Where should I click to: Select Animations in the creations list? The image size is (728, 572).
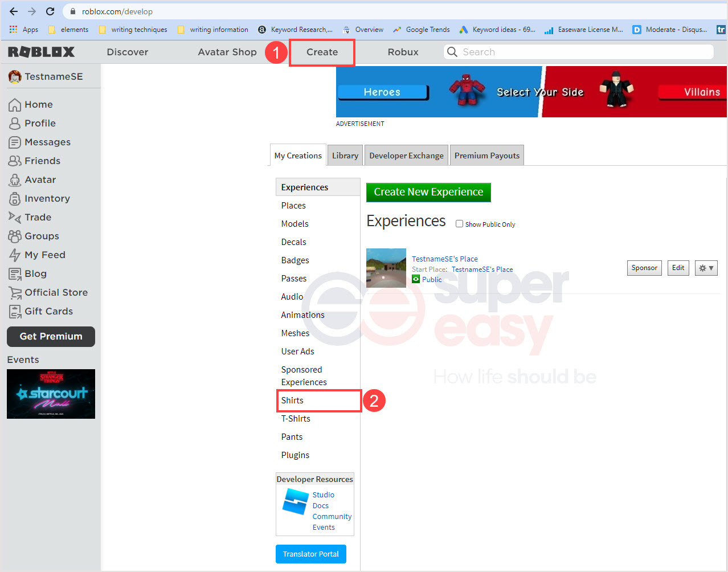click(302, 315)
